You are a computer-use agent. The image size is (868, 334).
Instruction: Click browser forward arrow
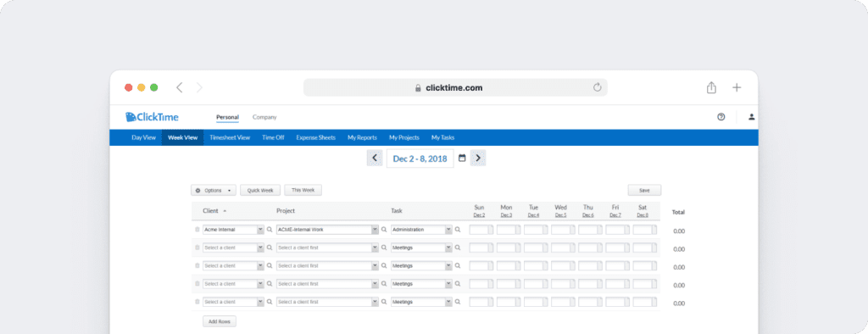(x=199, y=87)
